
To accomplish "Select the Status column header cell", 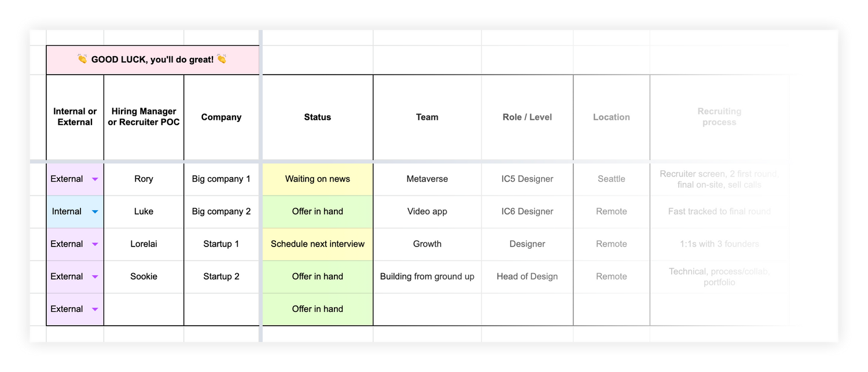I will 317,117.
